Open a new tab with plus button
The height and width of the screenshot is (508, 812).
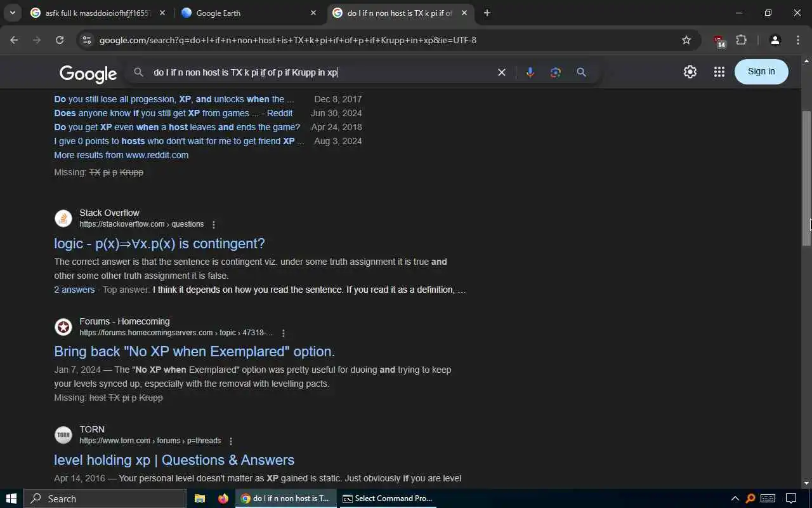pyautogui.click(x=487, y=13)
